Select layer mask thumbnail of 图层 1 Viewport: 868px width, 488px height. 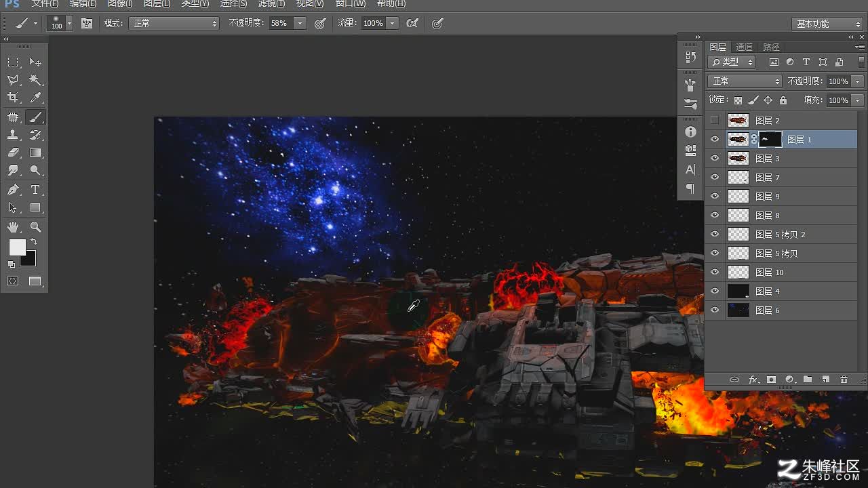coord(770,139)
